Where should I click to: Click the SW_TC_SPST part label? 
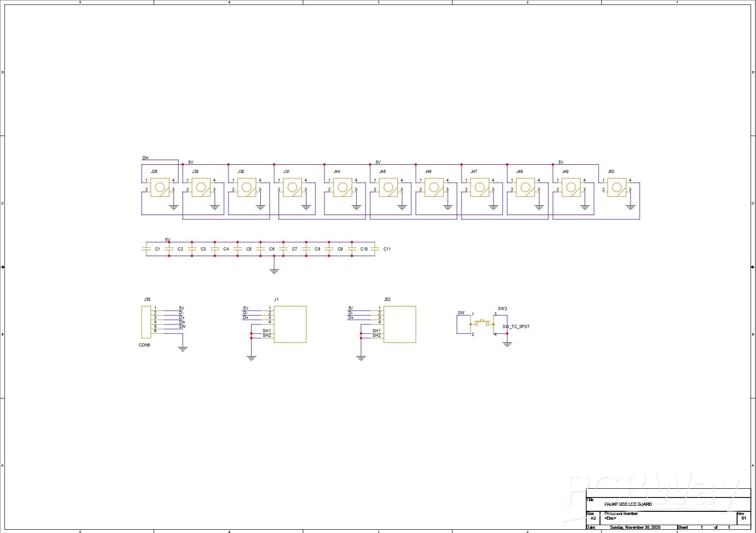[x=516, y=326]
